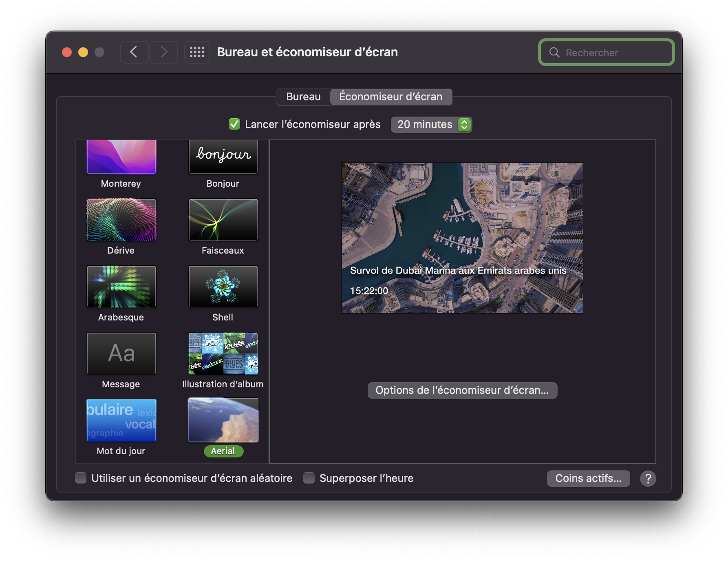Click the Illustration d'album label

tap(223, 384)
